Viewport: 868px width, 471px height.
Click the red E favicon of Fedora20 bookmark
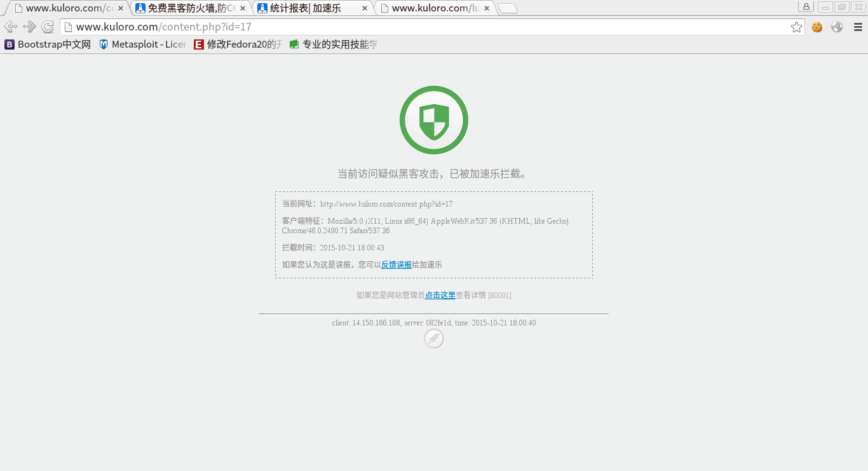click(x=199, y=44)
